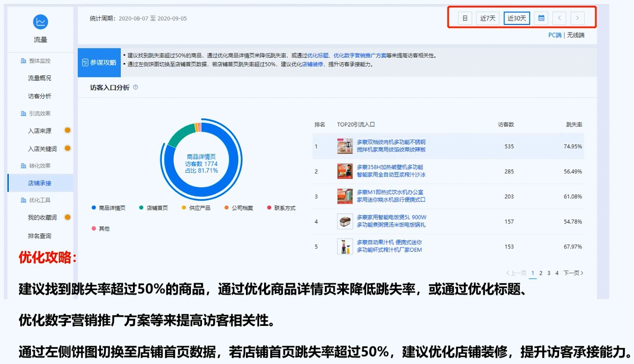
Task: Click the 参谋攻略 document icon
Action: (86, 63)
